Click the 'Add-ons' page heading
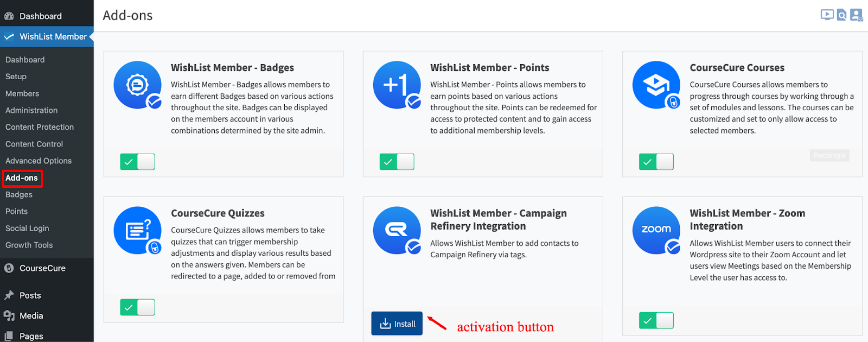Viewport: 868px width, 342px height. [127, 15]
